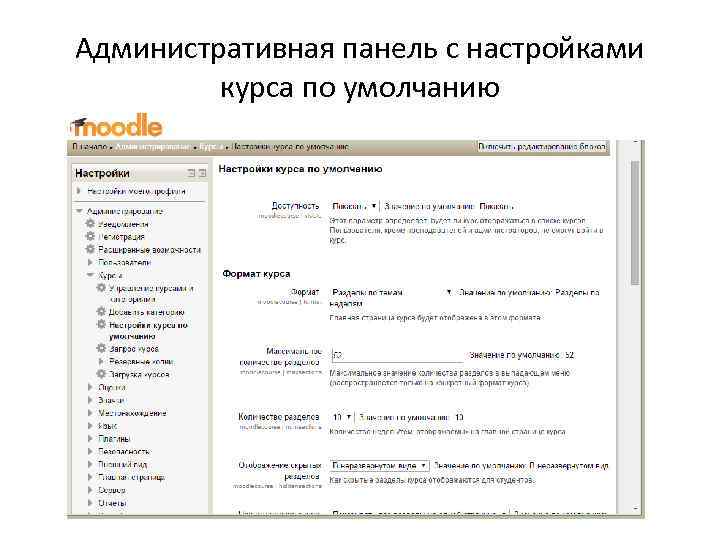Click gear icon beside Уведомления
The width and height of the screenshot is (720, 540).
pos(90,224)
